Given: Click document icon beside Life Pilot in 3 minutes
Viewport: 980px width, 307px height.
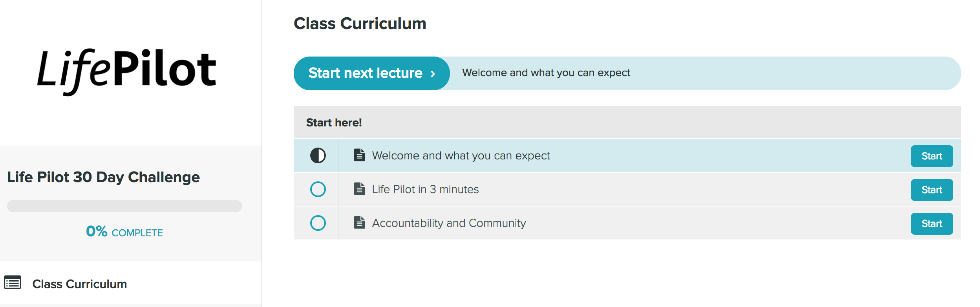Looking at the screenshot, I should tap(359, 189).
